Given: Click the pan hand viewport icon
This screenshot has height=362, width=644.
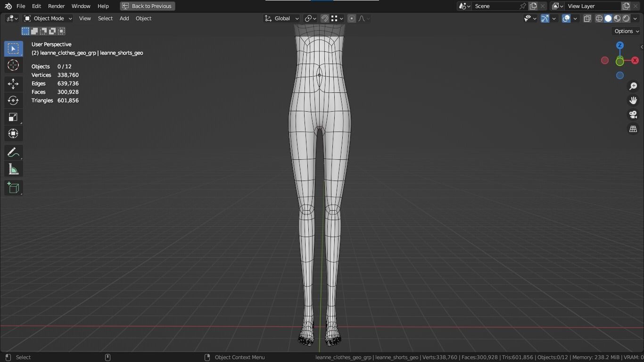Looking at the screenshot, I should click(633, 100).
